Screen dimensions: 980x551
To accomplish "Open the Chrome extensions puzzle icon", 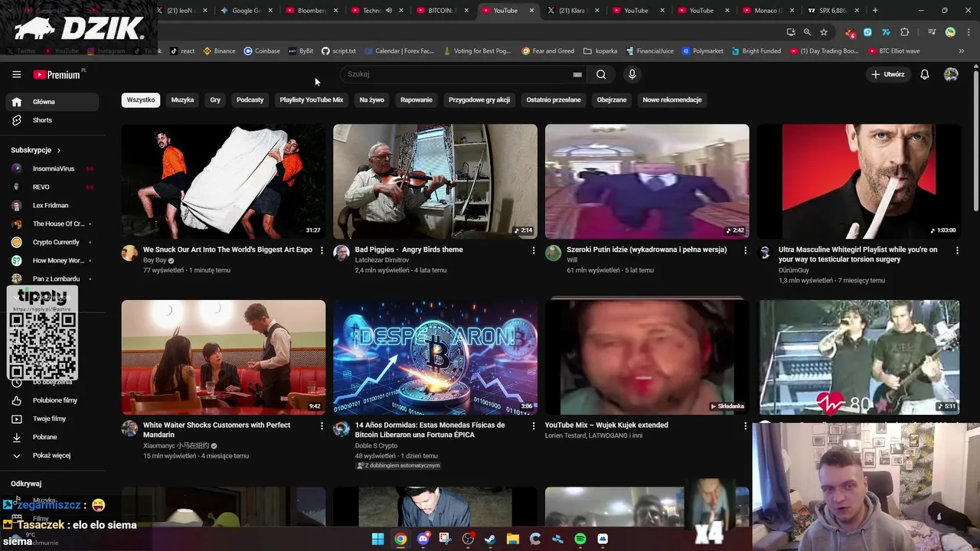I will coord(905,32).
